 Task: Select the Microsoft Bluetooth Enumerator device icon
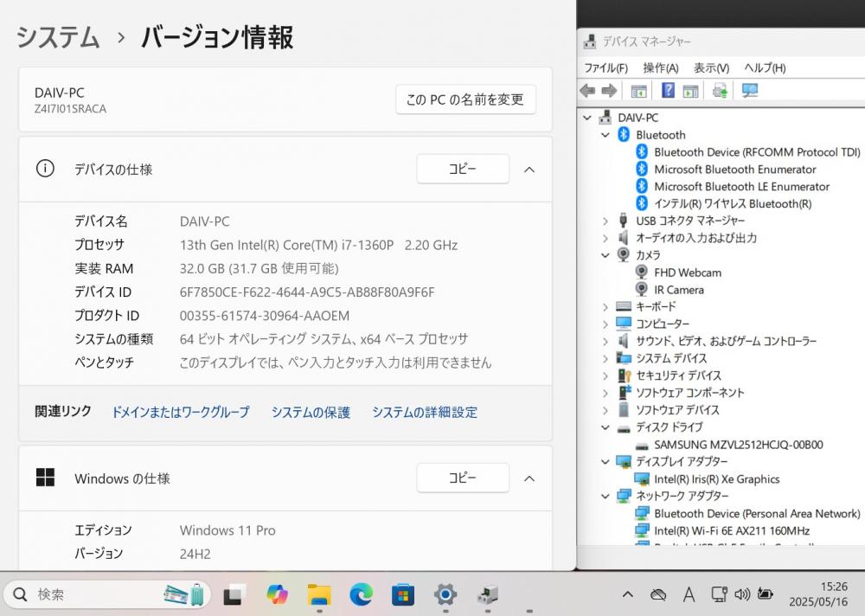[x=642, y=169]
